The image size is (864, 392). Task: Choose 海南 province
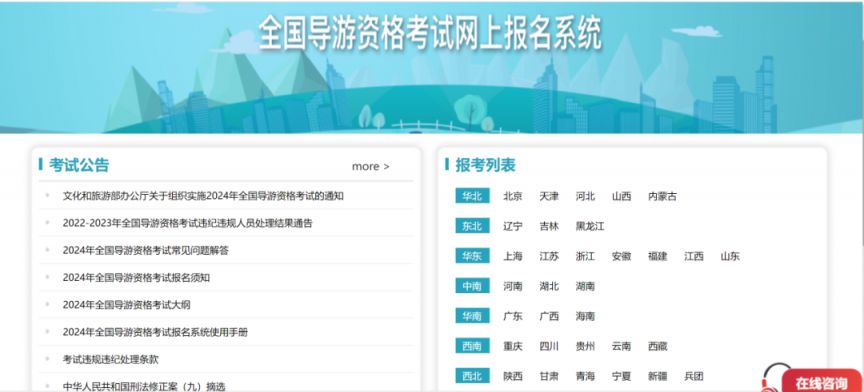click(x=585, y=316)
